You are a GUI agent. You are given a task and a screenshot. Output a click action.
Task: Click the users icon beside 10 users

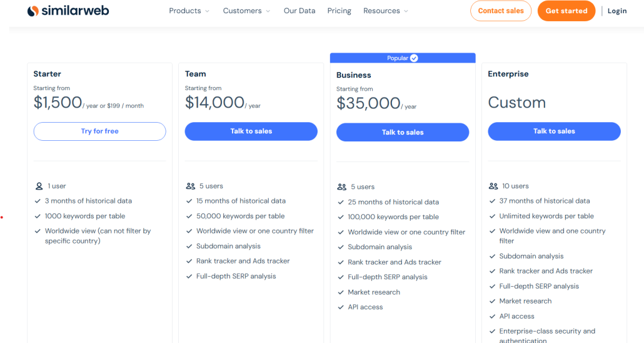493,186
